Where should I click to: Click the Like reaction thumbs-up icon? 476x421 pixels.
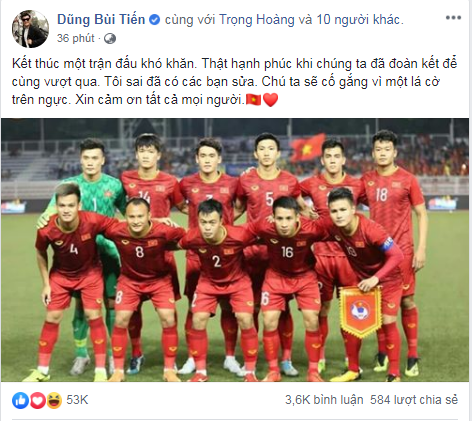pos(20,400)
